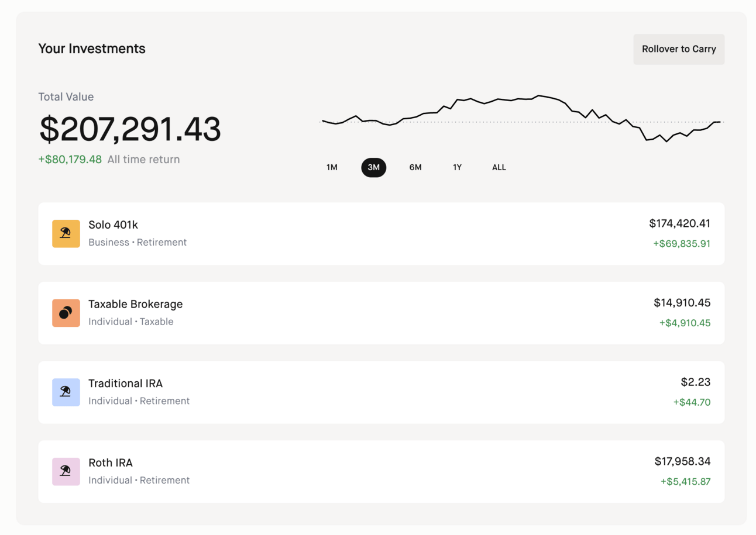Click the Solo 401k balance $174,420.41
Viewport: 756px width, 535px height.
point(679,223)
